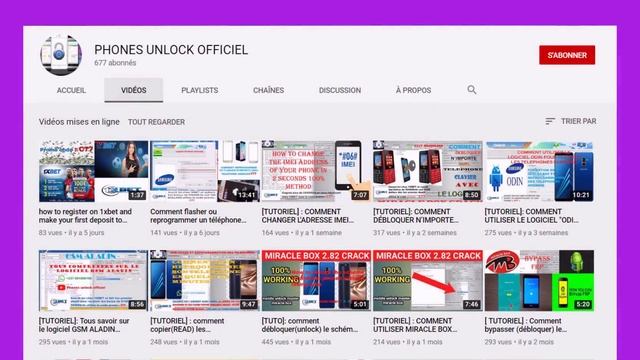Click title 'comment copier(READ) les...'
640x360 pixels.
(187, 325)
